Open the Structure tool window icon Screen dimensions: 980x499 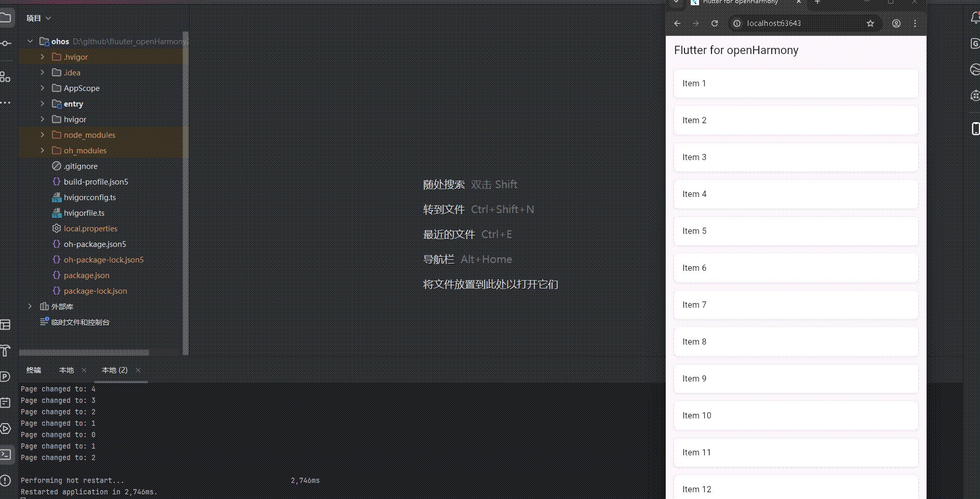click(x=6, y=76)
